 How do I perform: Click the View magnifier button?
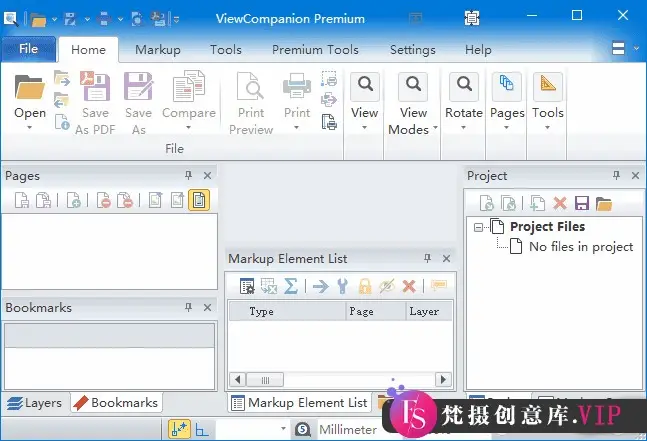coord(365,87)
